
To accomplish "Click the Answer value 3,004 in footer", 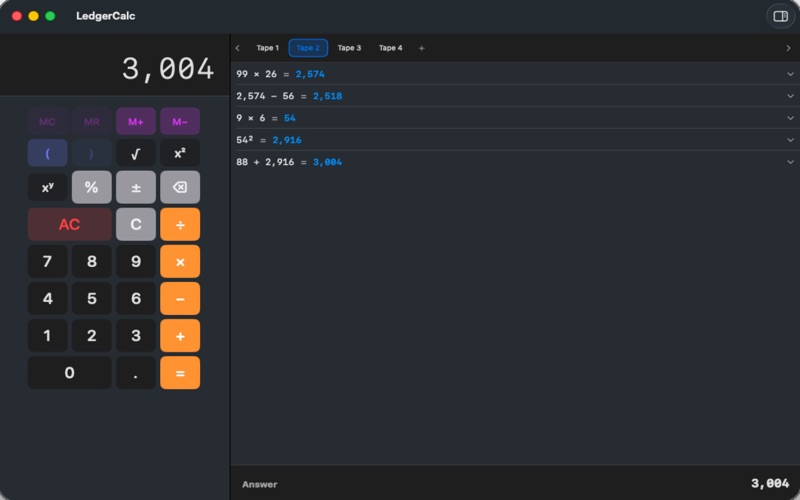I will [770, 483].
